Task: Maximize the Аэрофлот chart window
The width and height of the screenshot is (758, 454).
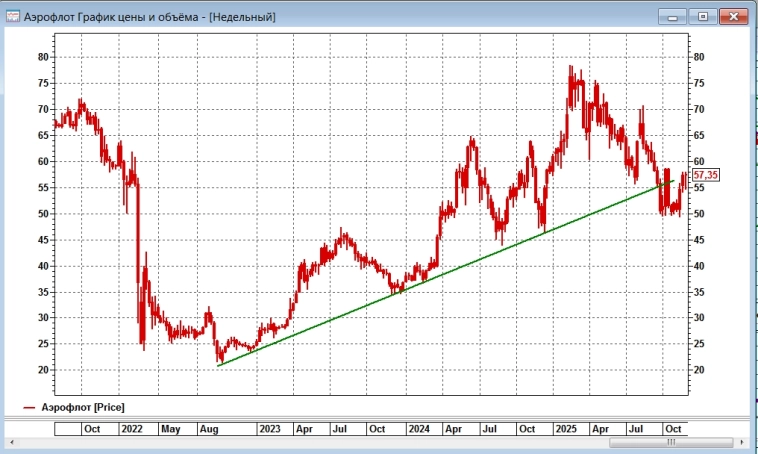Action: (x=702, y=17)
